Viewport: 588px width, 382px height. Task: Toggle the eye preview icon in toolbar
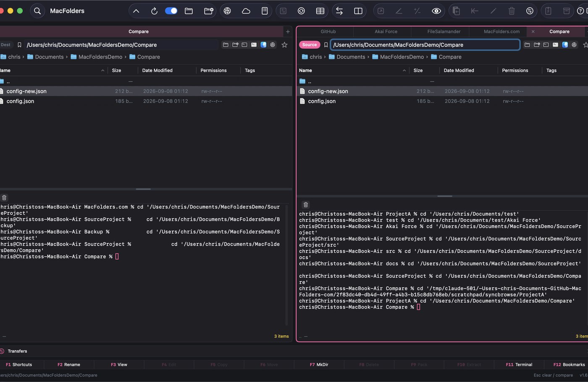[436, 11]
